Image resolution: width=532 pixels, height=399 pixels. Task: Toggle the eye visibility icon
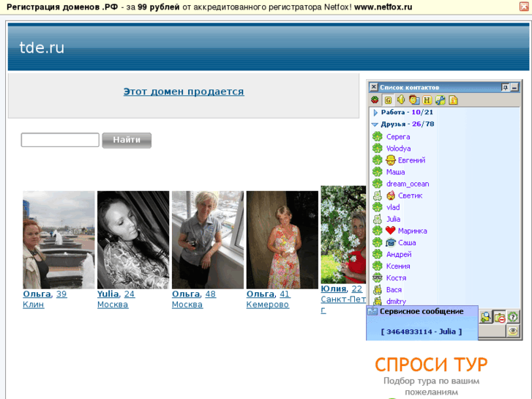[513, 331]
